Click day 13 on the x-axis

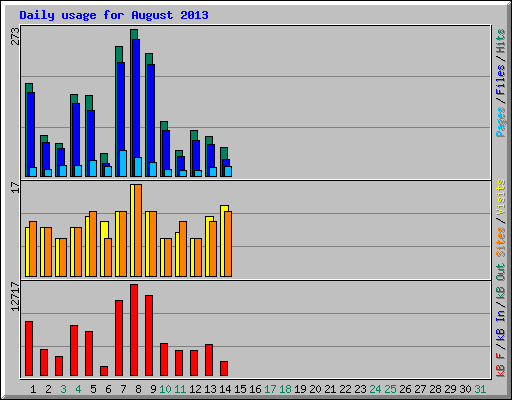(210, 389)
